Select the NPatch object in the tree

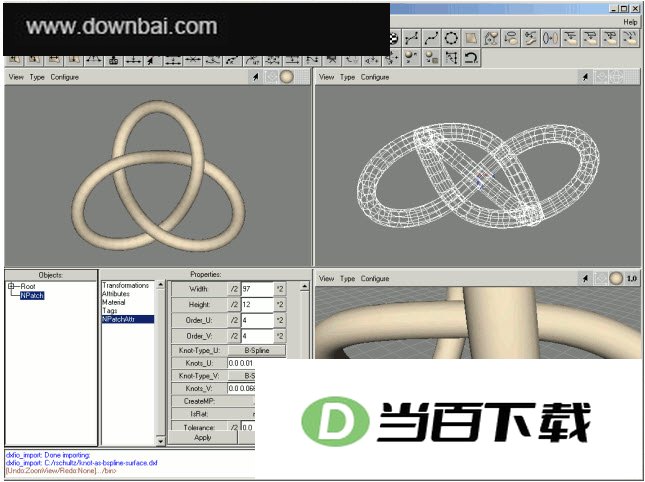[32, 295]
